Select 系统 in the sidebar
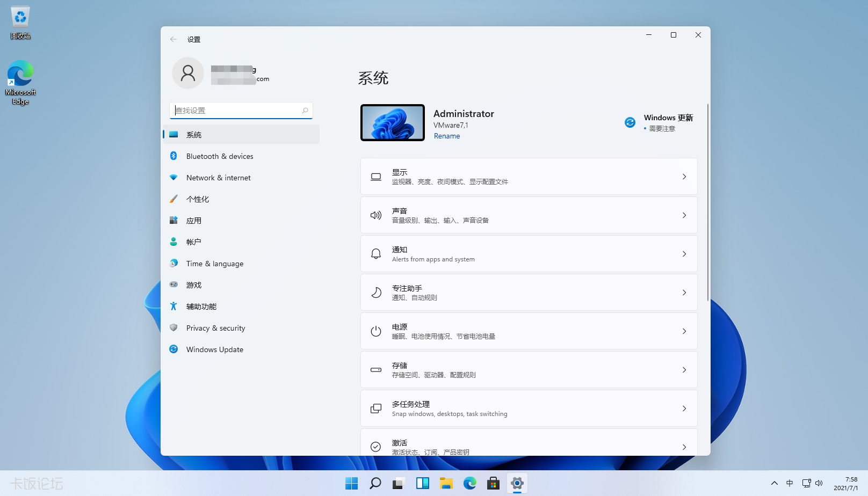868x496 pixels. pos(241,134)
